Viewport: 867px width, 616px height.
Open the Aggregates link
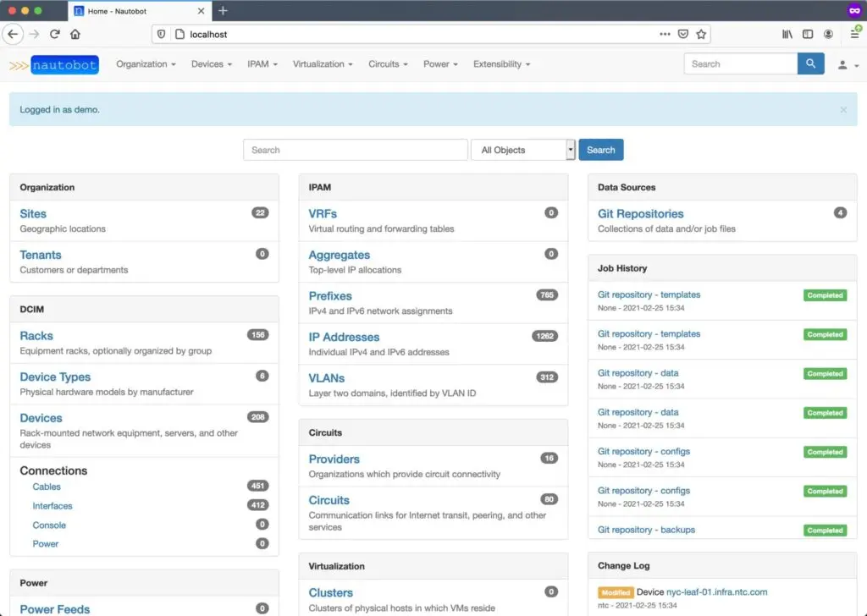340,255
